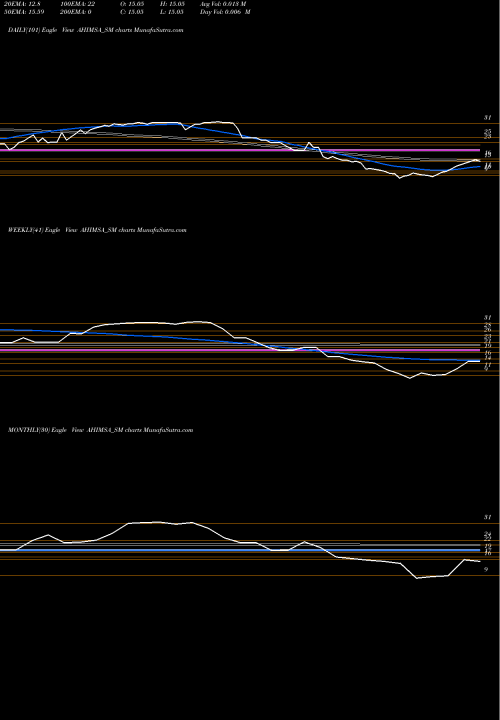500x720 pixels.
Task: Click the WEEKLY(41) Eagle View chart title
Action: 97,230
